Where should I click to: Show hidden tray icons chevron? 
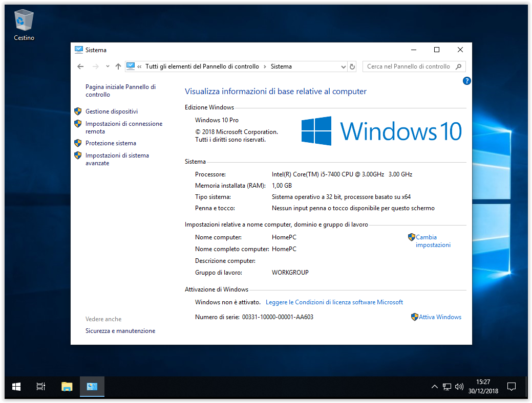(434, 387)
